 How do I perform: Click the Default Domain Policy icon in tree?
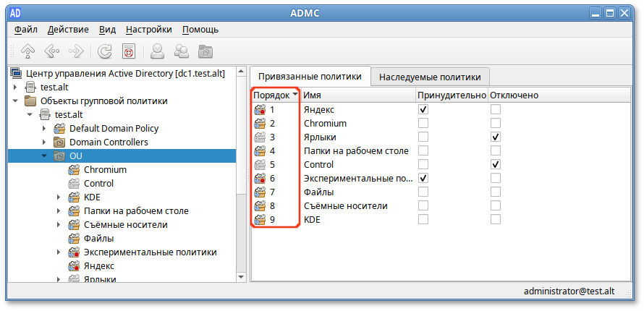59,129
